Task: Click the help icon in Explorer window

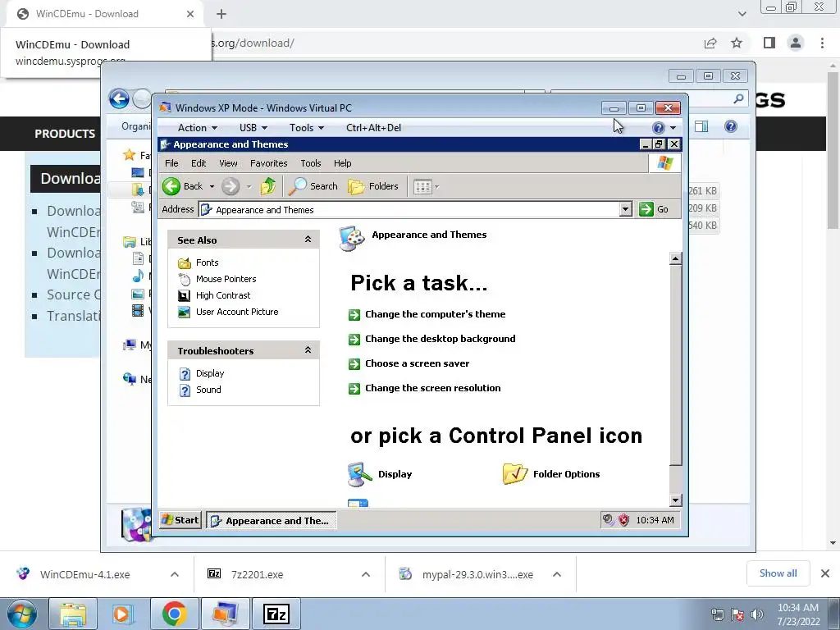Action: (x=731, y=126)
